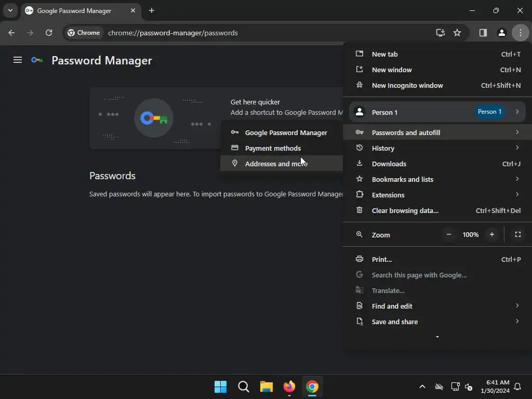Open the side panel icon
This screenshot has width=532, height=399.
pos(483,33)
